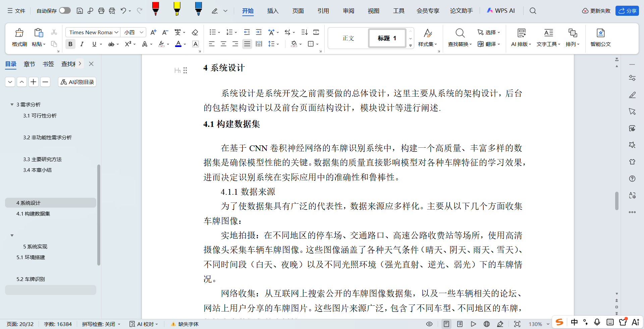Toggle the auto-save switch
The width and height of the screenshot is (644, 329).
(x=65, y=11)
